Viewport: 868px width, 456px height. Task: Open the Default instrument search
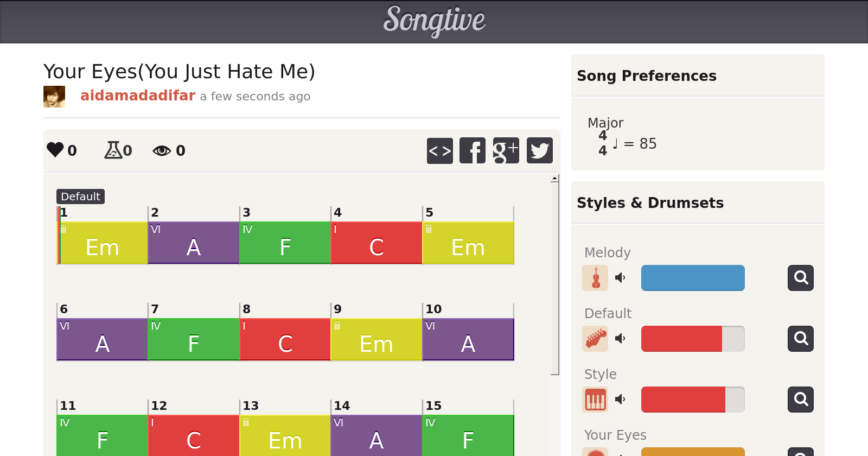pos(801,339)
